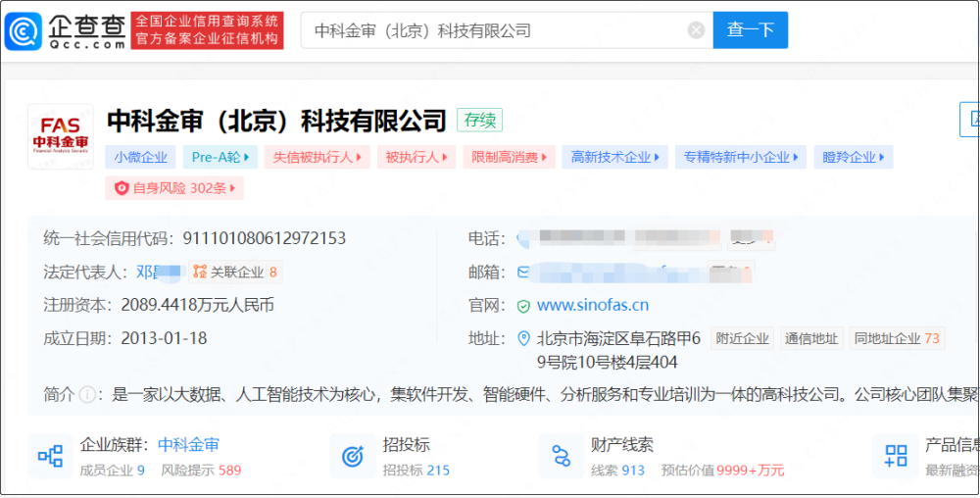Click the 财产线索 heading

[x=622, y=445]
